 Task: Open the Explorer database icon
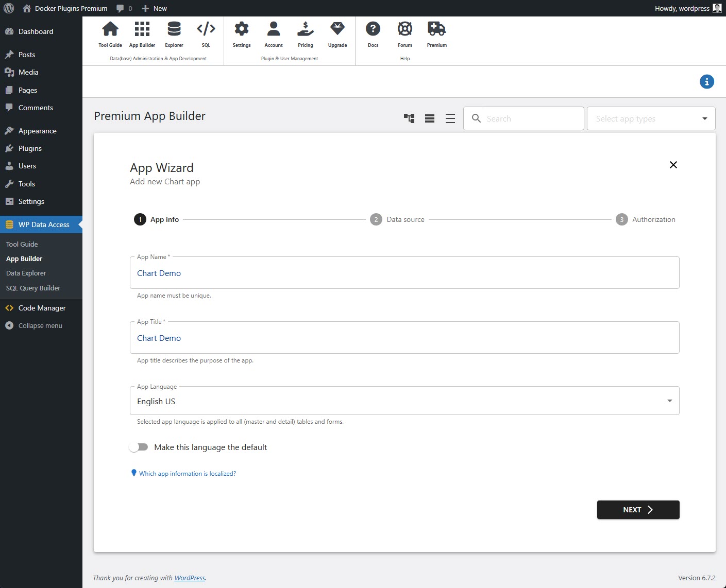click(x=174, y=29)
